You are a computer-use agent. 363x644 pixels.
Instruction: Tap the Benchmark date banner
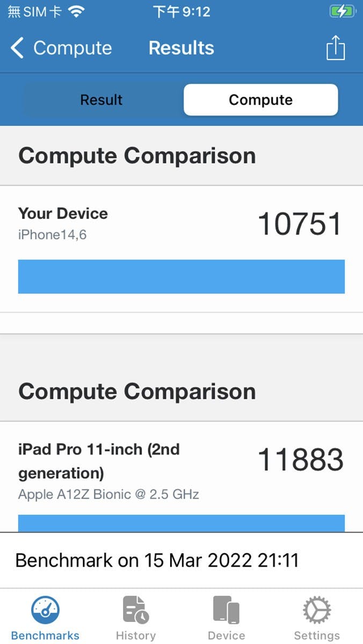click(157, 560)
